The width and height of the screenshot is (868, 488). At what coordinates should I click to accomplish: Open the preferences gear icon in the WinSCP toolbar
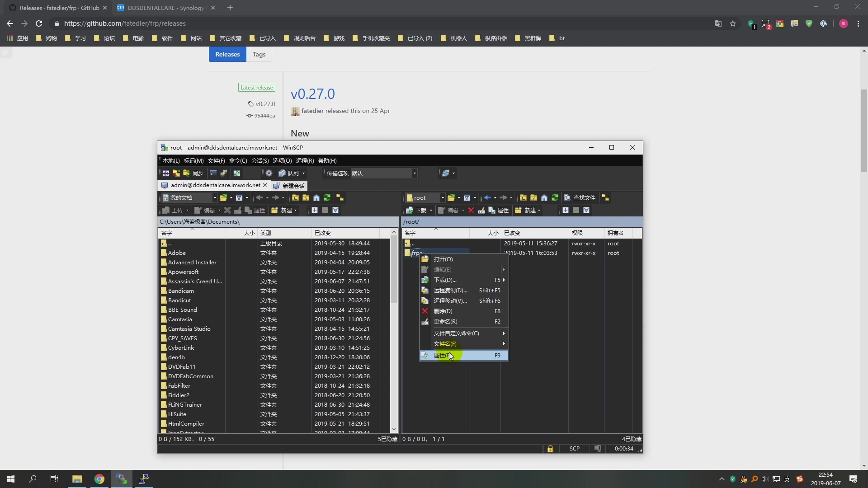tap(269, 173)
